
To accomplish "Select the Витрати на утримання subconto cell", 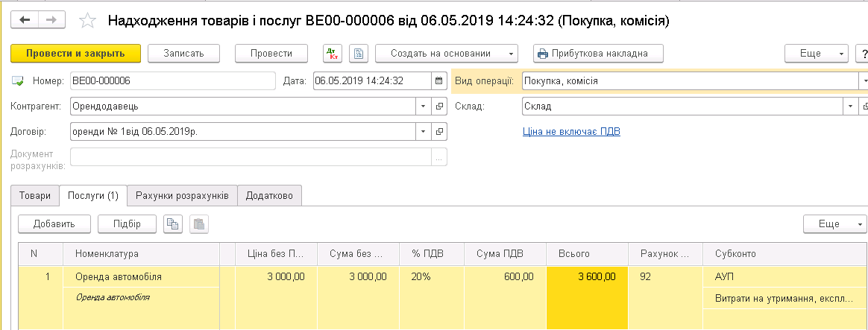I will click(x=785, y=299).
